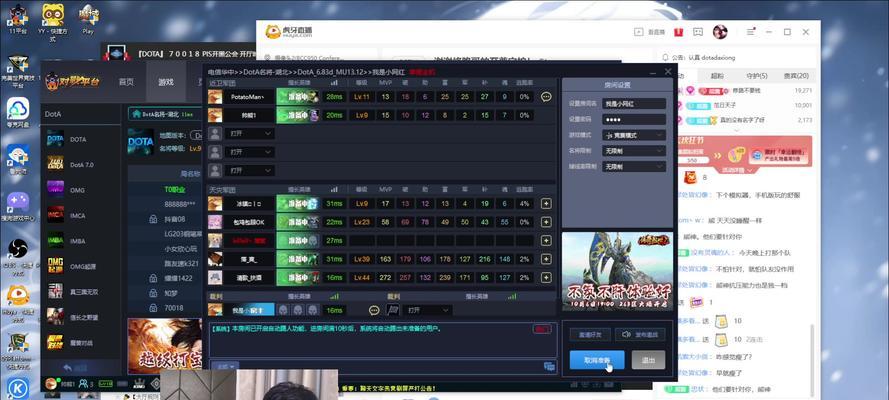Select DotA 7.0 in the game sidebar
This screenshot has height=400, width=889.
(56, 164)
